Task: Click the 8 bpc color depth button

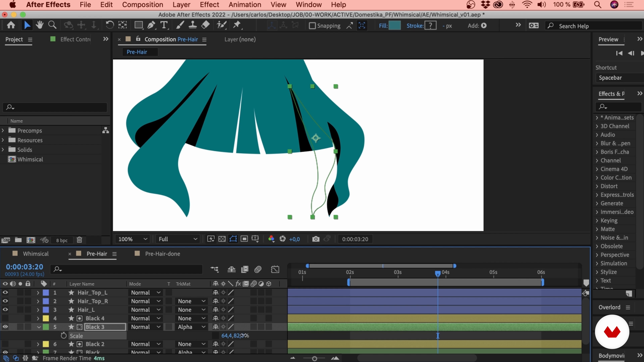Action: coord(62,240)
